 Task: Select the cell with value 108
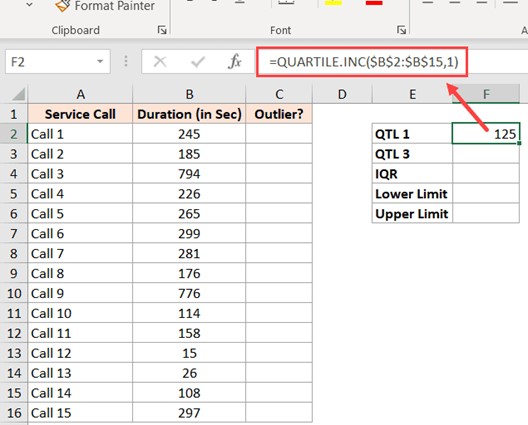click(189, 393)
